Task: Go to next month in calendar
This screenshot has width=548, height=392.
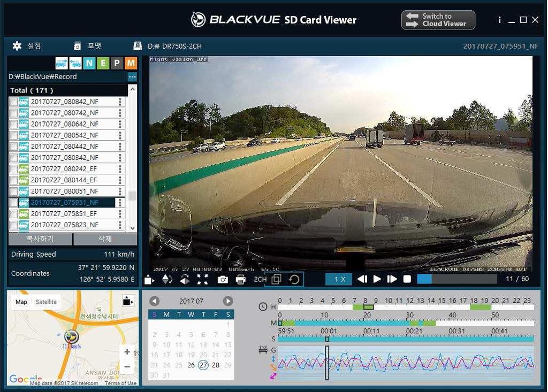Action: pos(228,301)
